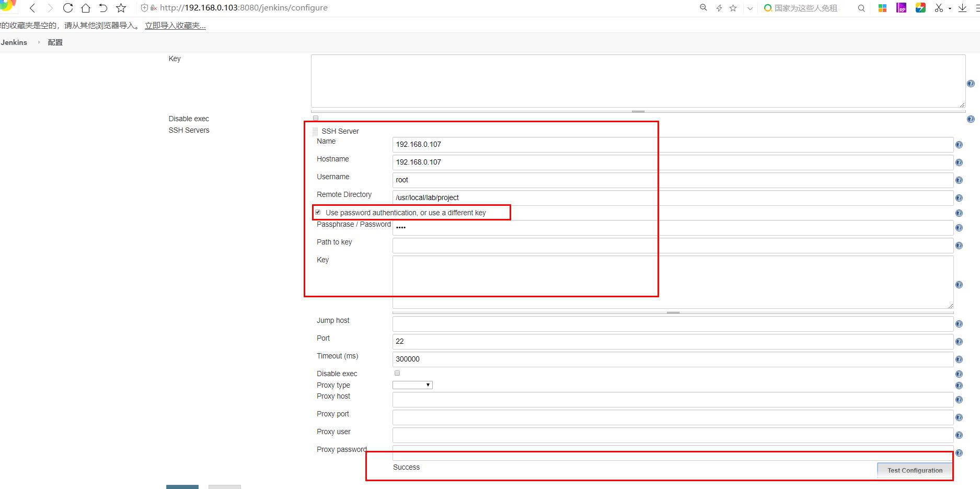980x489 pixels.
Task: Click the Proxy host input field
Action: (x=673, y=400)
